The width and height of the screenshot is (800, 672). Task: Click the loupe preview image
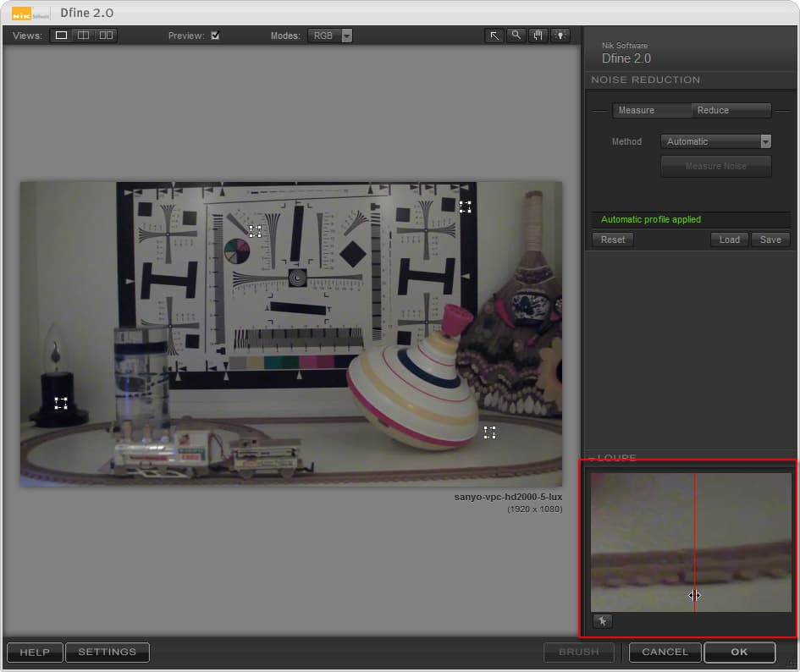(x=691, y=542)
